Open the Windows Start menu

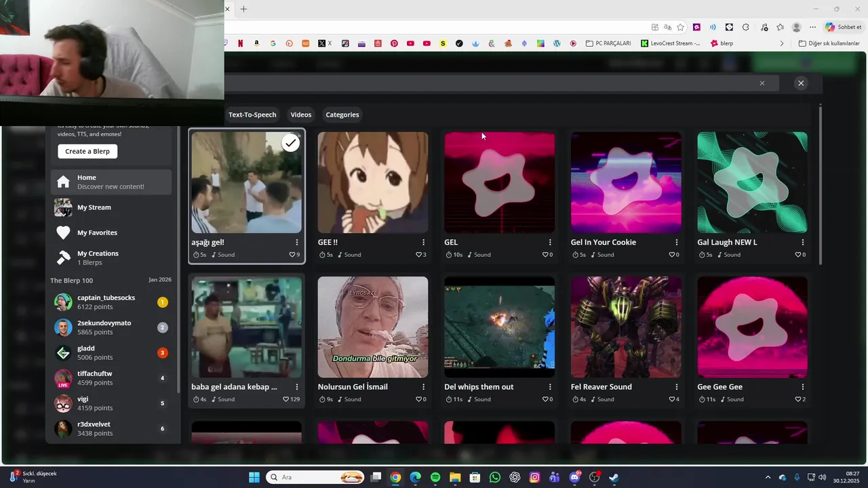coord(254,477)
